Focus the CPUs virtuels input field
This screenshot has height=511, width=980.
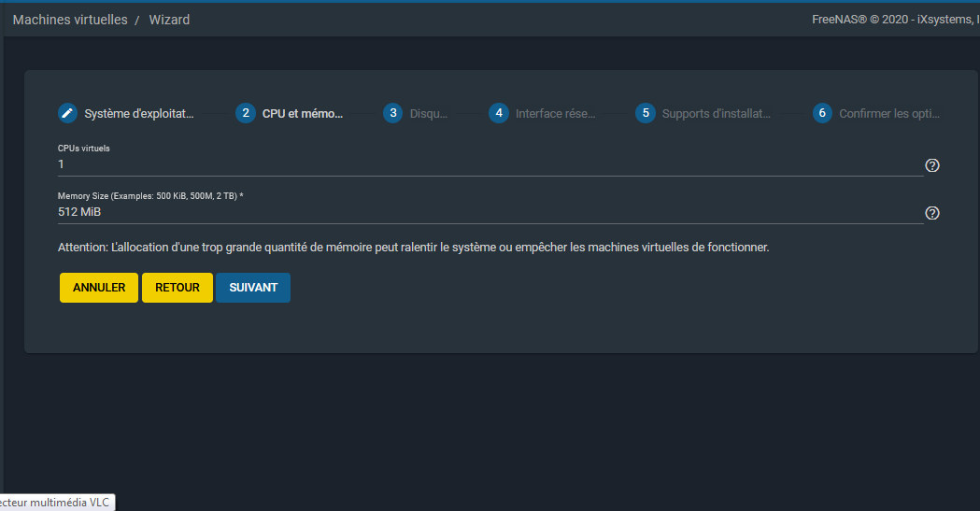(x=490, y=164)
